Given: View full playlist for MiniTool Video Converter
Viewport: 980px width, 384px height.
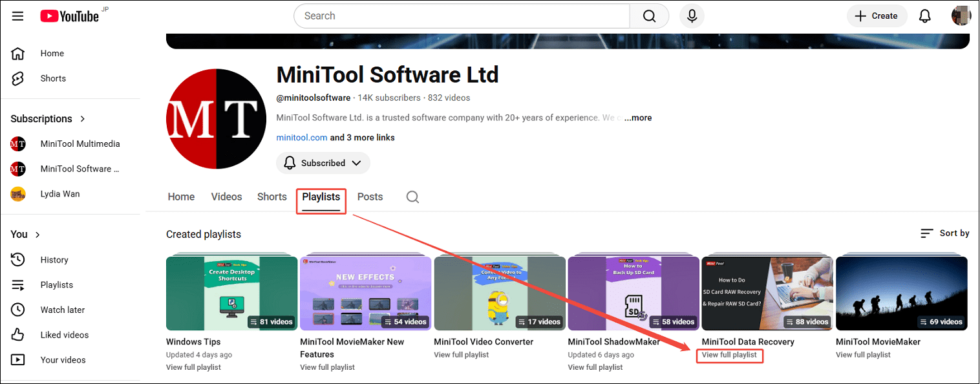Looking at the screenshot, I should [462, 355].
